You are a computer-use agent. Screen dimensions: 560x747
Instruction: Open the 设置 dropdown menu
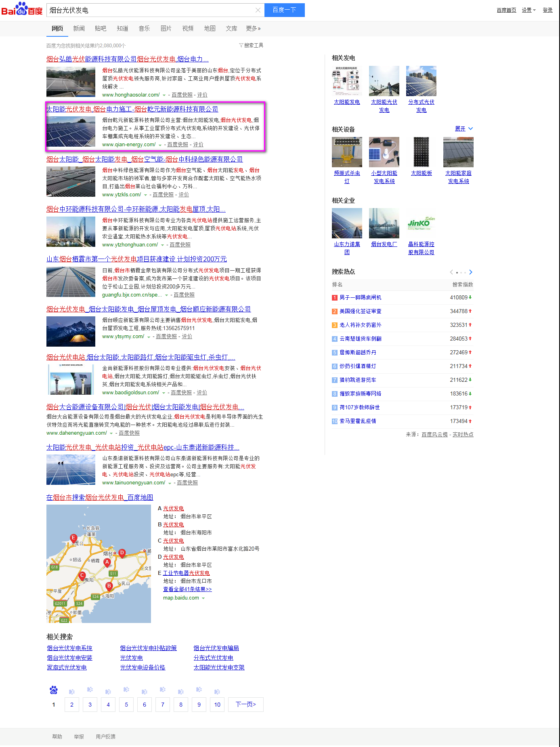coord(528,10)
